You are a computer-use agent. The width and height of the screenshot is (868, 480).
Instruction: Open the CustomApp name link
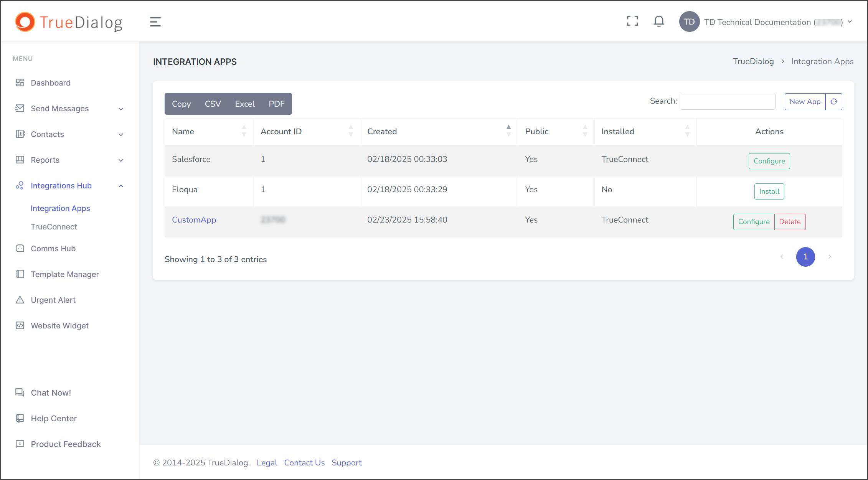pos(194,220)
